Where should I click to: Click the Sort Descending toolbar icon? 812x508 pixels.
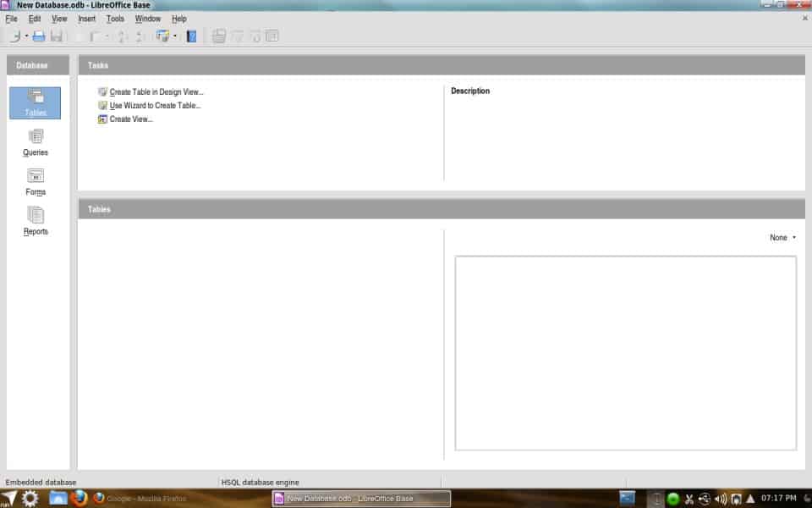pyautogui.click(x=139, y=36)
